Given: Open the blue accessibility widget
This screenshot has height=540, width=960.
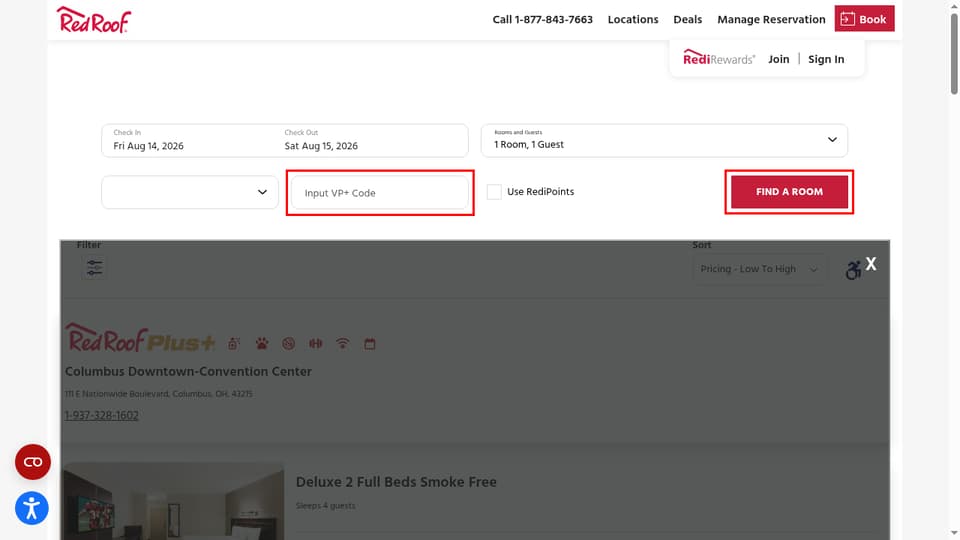Looking at the screenshot, I should tap(32, 508).
